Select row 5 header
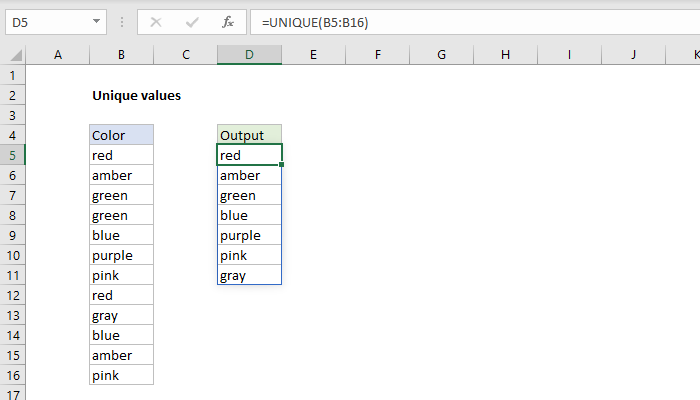The height and width of the screenshot is (400, 700). coord(13,155)
